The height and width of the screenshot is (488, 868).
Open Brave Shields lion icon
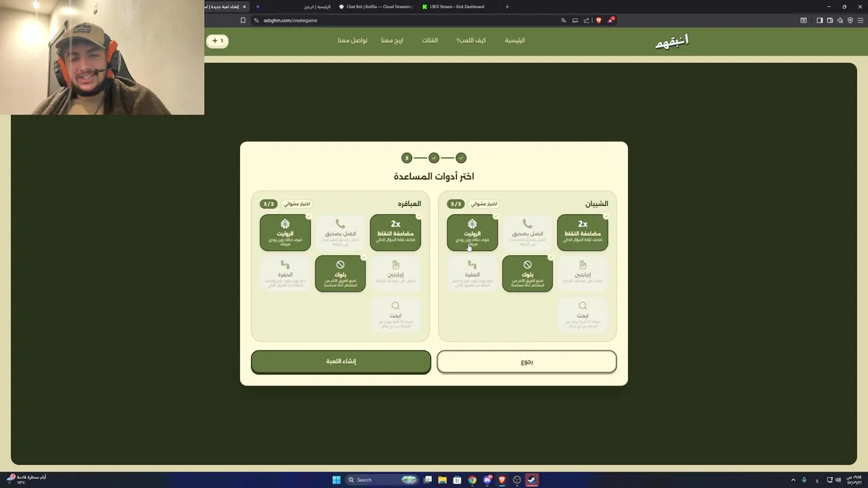598,20
